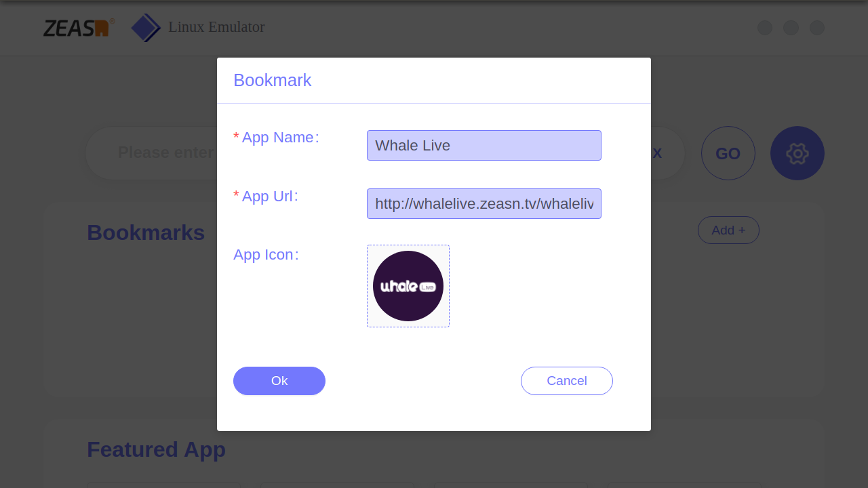Image resolution: width=868 pixels, height=488 pixels.
Task: Cancel the Bookmark dialog
Action: point(567,381)
